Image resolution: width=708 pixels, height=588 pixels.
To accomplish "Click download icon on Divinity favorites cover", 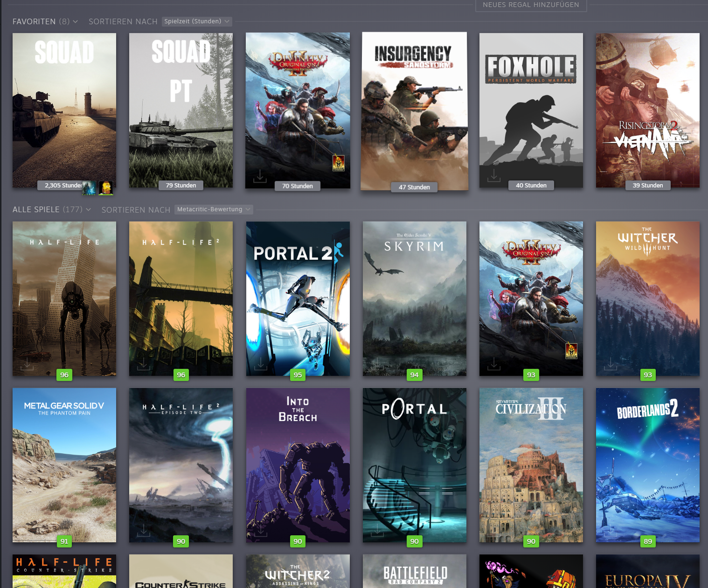I will click(260, 176).
